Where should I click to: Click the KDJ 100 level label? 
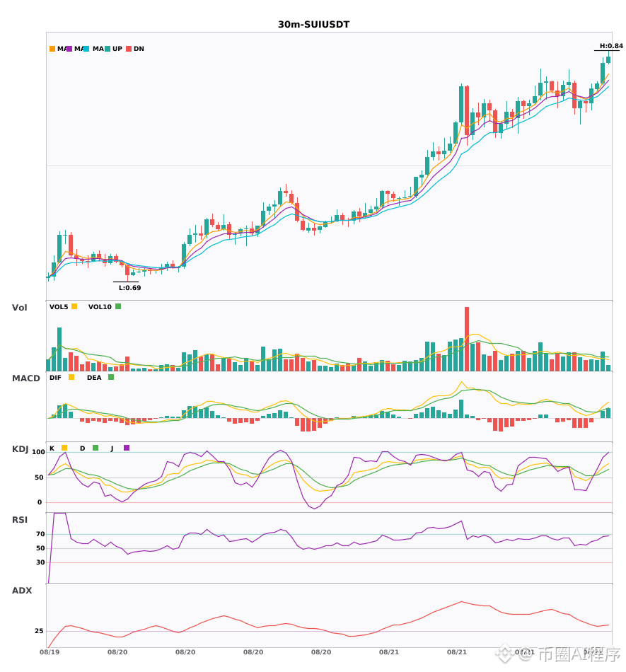[39, 452]
